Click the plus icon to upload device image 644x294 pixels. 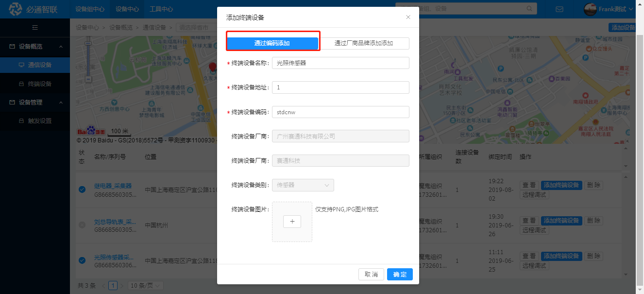pos(292,222)
